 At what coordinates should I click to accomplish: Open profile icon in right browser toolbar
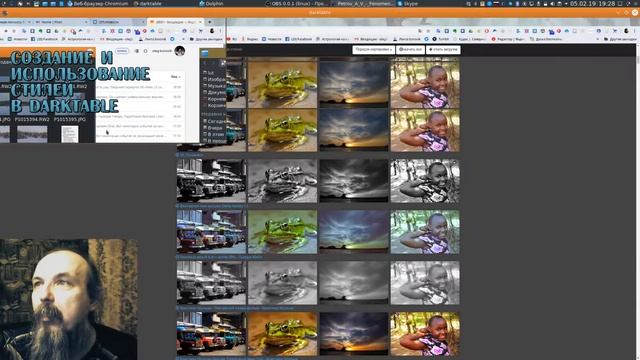tap(626, 31)
